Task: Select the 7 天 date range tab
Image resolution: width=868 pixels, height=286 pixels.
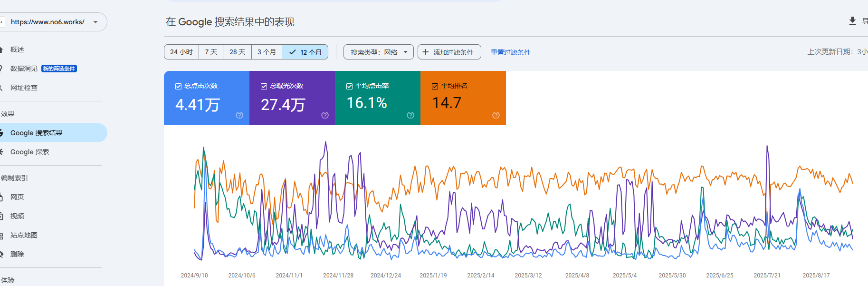Action: pyautogui.click(x=211, y=52)
